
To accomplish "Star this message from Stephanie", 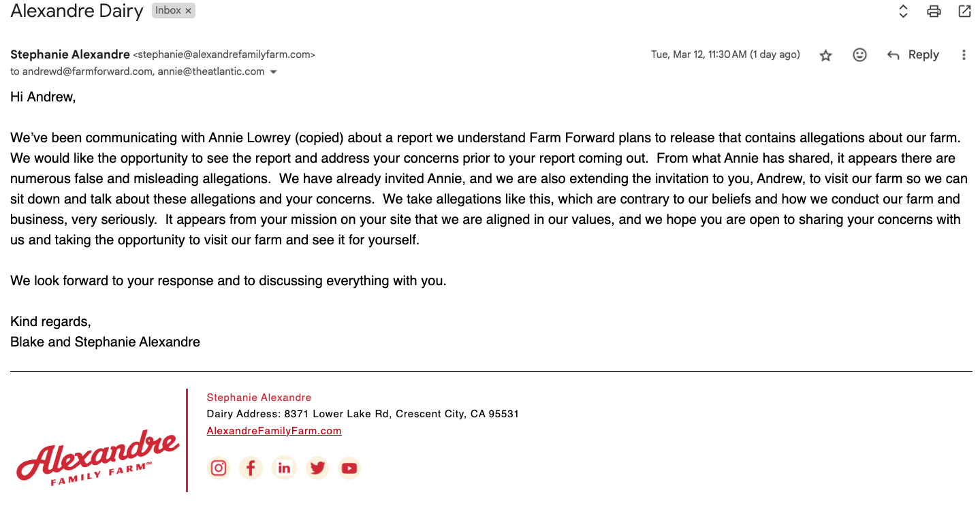I will click(x=825, y=56).
